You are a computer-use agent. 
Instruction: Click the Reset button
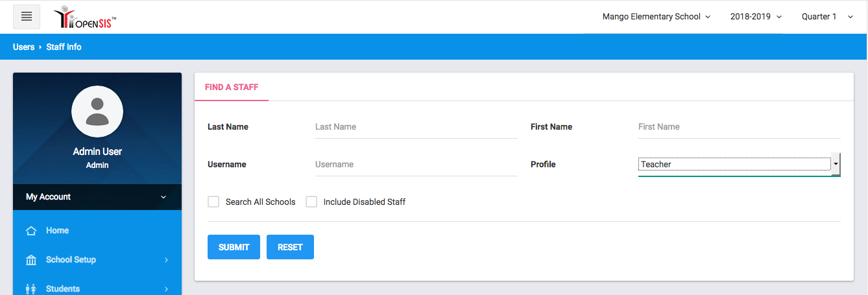coord(290,247)
